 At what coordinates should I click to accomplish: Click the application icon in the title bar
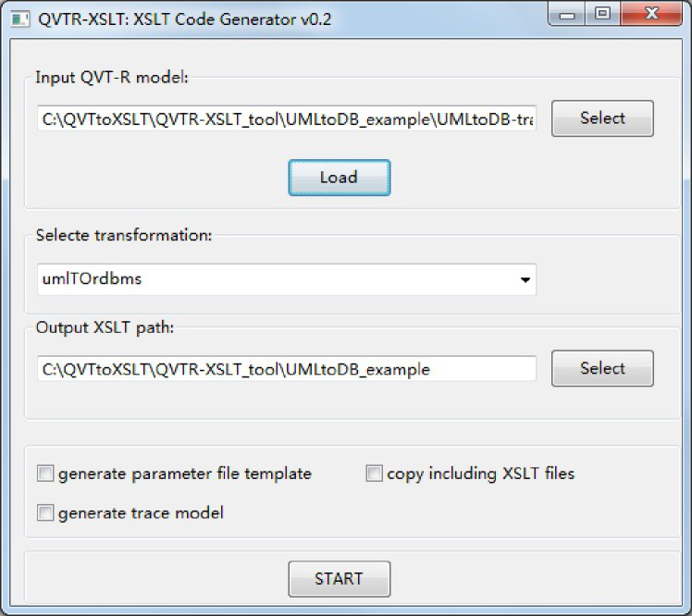point(19,18)
